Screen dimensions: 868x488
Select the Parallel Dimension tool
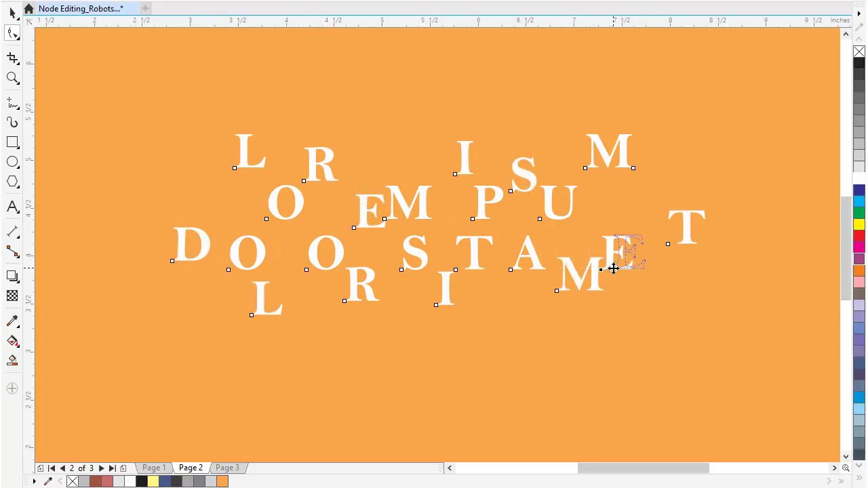pyautogui.click(x=12, y=232)
